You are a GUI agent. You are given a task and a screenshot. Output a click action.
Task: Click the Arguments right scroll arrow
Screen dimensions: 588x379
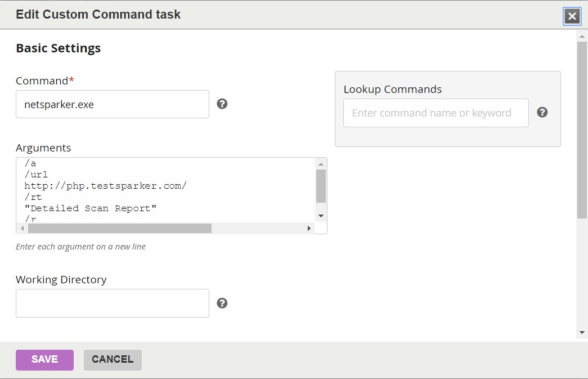click(309, 229)
